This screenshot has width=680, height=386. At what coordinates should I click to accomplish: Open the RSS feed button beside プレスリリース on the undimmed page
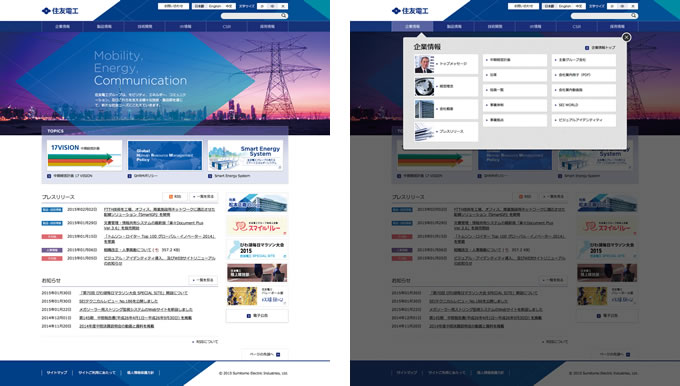pyautogui.click(x=175, y=196)
